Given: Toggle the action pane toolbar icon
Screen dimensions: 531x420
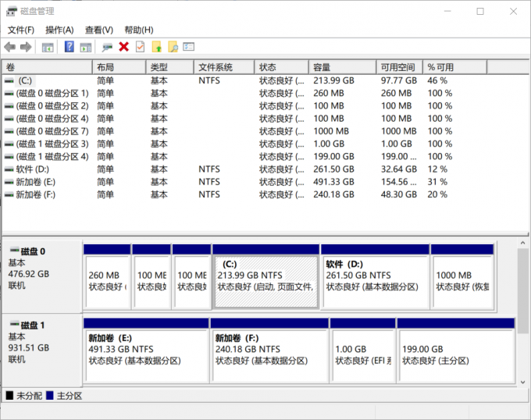Looking at the screenshot, I should [86, 47].
